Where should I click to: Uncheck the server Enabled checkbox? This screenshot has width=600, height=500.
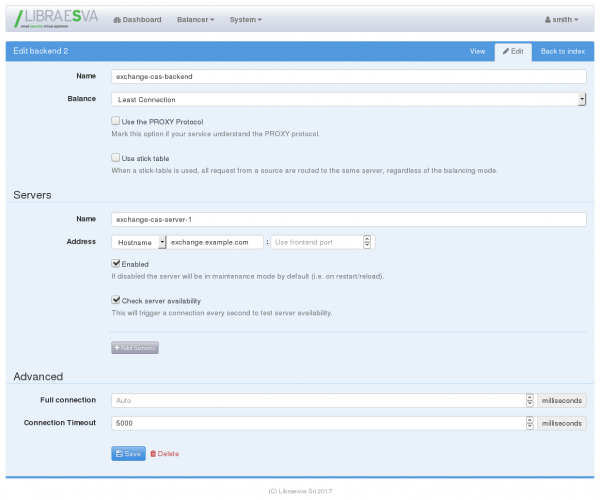116,264
